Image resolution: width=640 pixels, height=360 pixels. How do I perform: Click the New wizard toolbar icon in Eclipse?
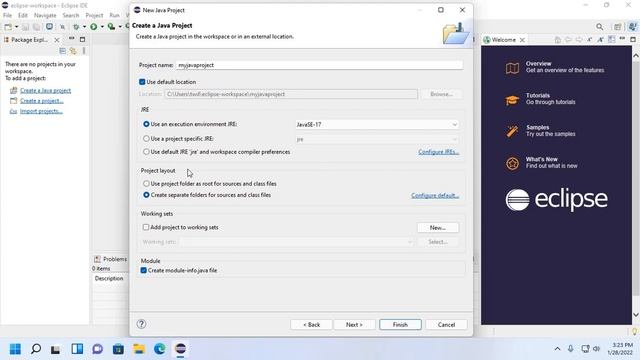pyautogui.click(x=8, y=27)
